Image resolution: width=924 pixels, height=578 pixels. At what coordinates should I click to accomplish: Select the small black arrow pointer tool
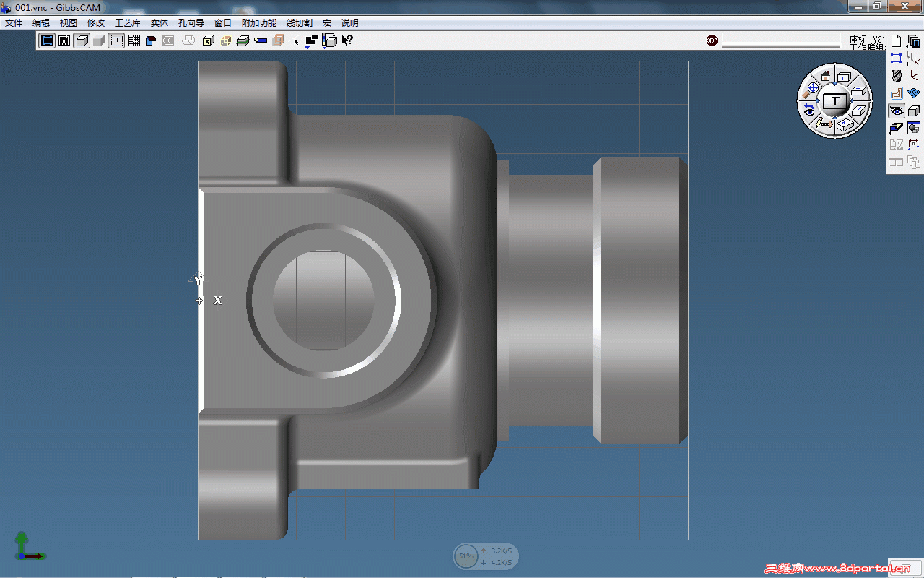click(x=296, y=41)
